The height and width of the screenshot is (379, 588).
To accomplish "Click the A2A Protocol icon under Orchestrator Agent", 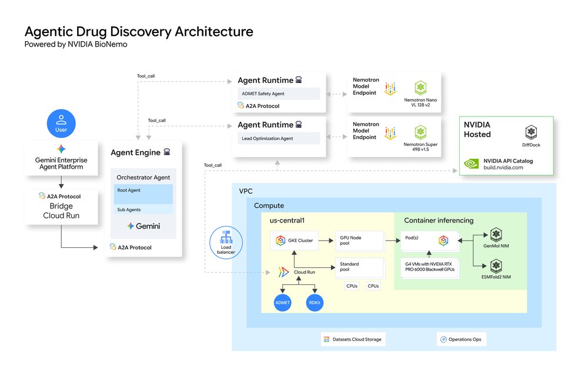I will tap(113, 247).
